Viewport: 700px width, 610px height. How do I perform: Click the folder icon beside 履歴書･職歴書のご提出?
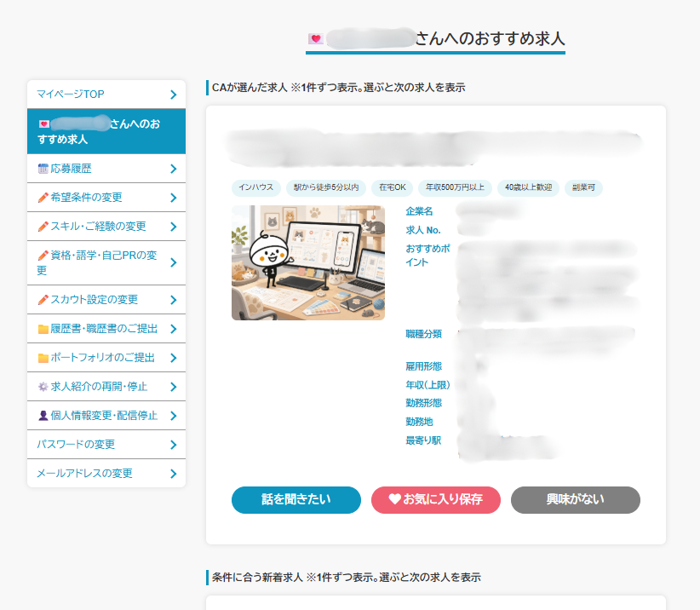tap(43, 329)
